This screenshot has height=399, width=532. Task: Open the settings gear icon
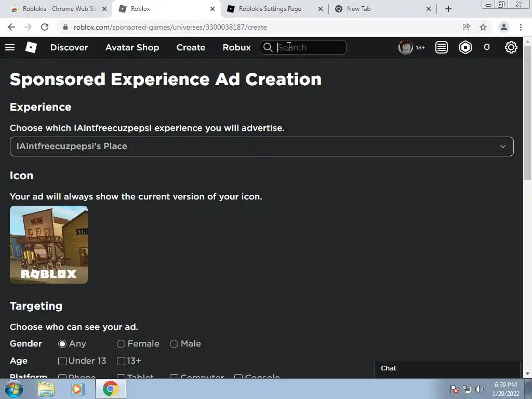pyautogui.click(x=511, y=47)
